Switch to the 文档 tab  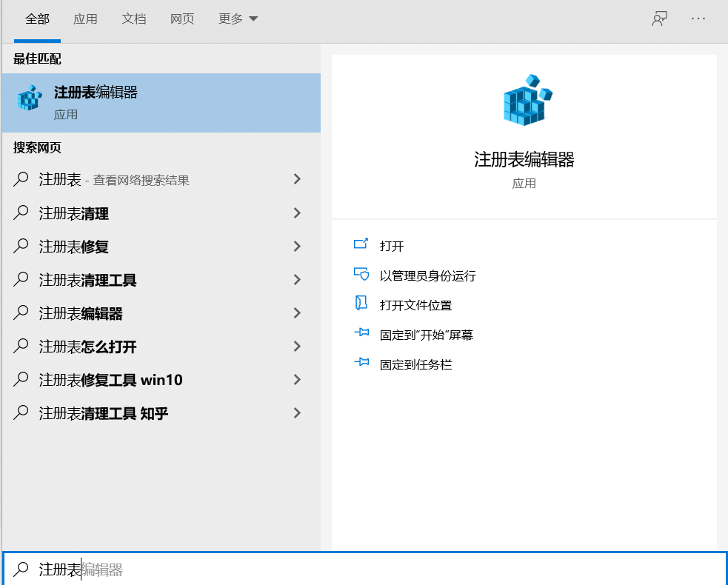133,20
